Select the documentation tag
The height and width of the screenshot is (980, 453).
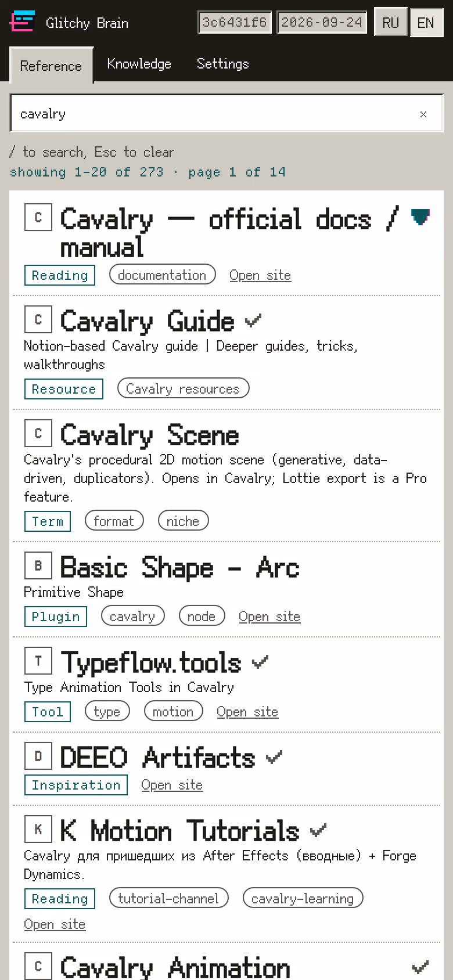(x=163, y=275)
